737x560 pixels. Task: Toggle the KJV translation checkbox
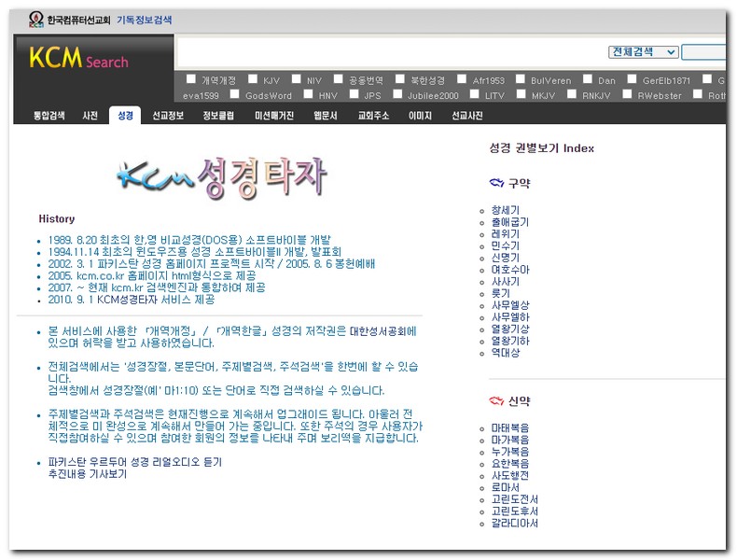252,80
